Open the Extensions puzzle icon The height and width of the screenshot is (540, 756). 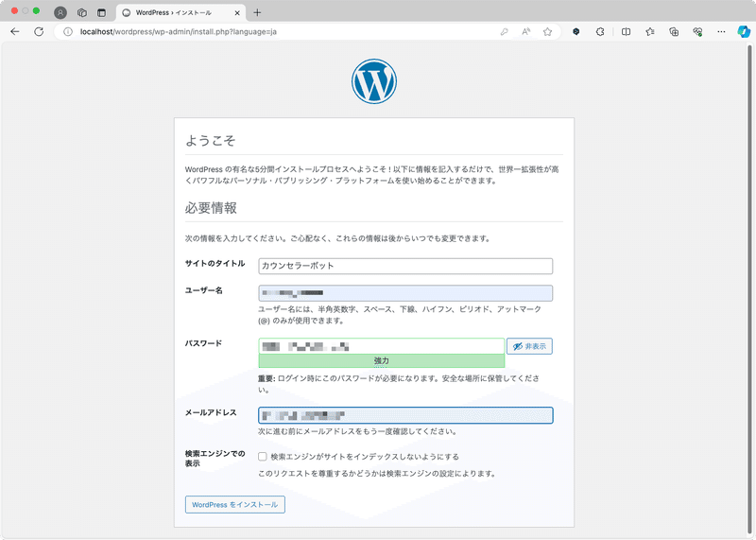600,32
